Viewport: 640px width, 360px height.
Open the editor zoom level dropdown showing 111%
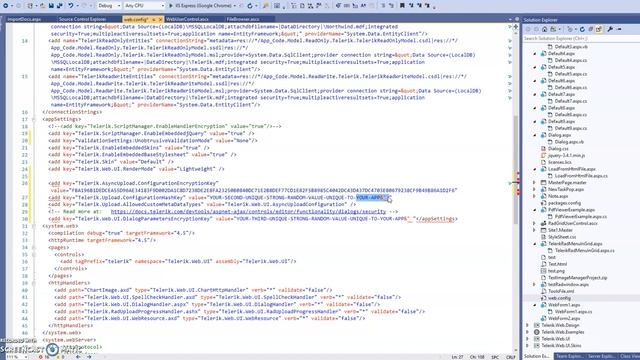[x=16, y=357]
